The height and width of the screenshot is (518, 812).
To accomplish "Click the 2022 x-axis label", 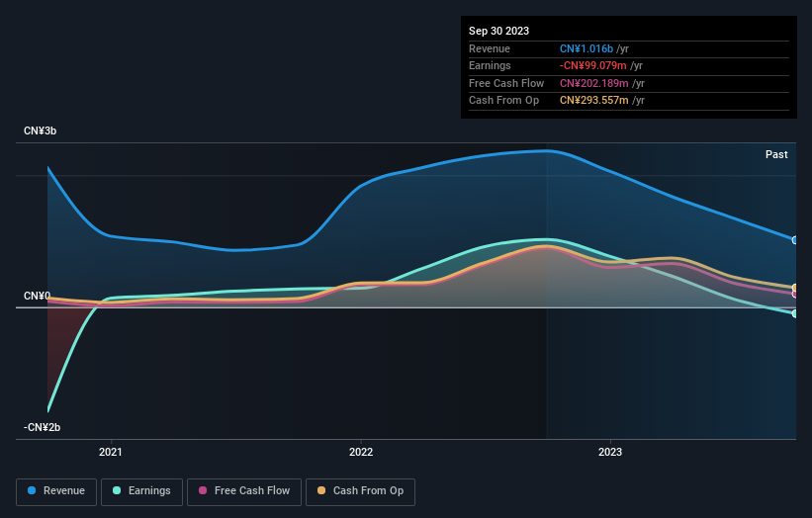I will pos(361,453).
